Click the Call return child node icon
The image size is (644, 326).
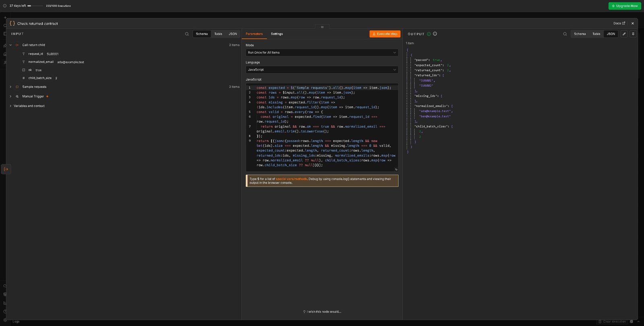pos(17,45)
